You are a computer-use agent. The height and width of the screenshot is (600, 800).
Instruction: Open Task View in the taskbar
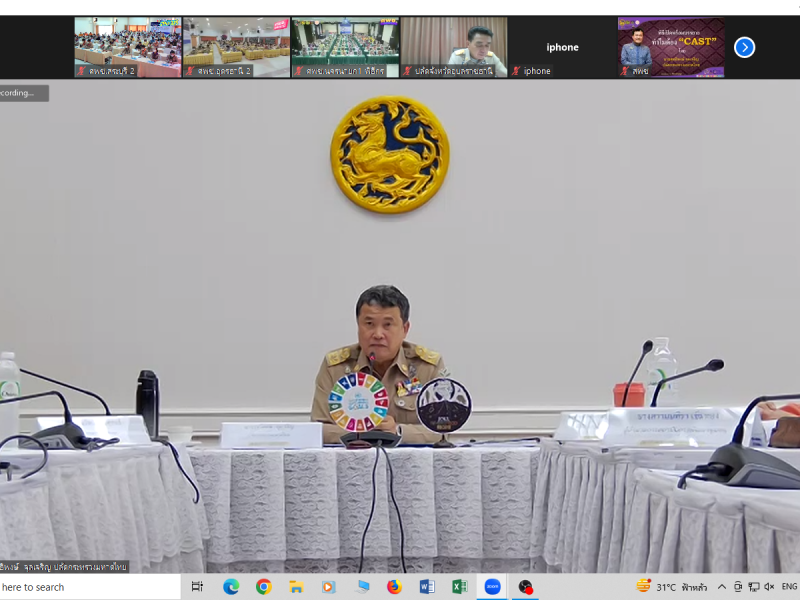197,587
